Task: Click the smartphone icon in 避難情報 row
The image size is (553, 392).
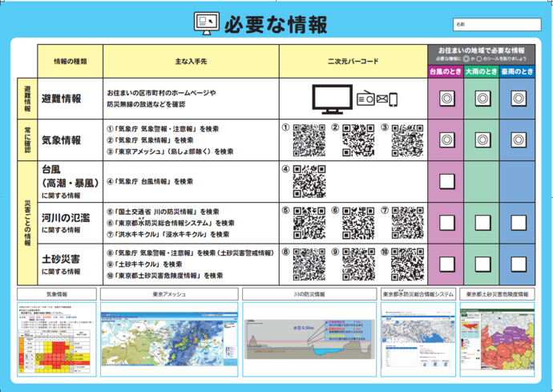Action: 394,99
